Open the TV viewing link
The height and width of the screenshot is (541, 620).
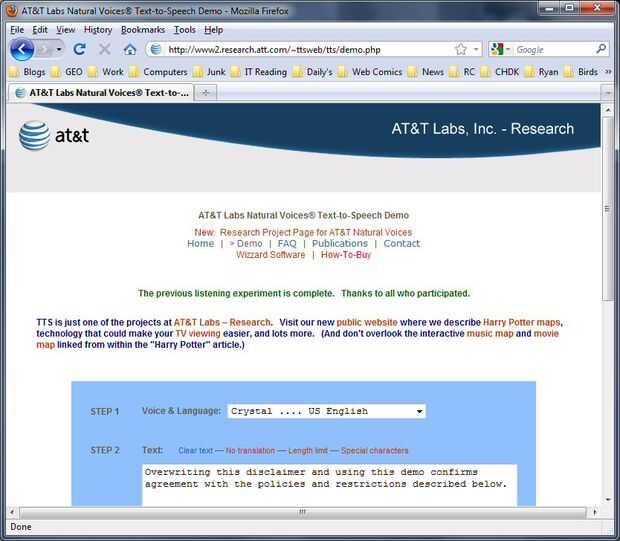click(x=198, y=333)
